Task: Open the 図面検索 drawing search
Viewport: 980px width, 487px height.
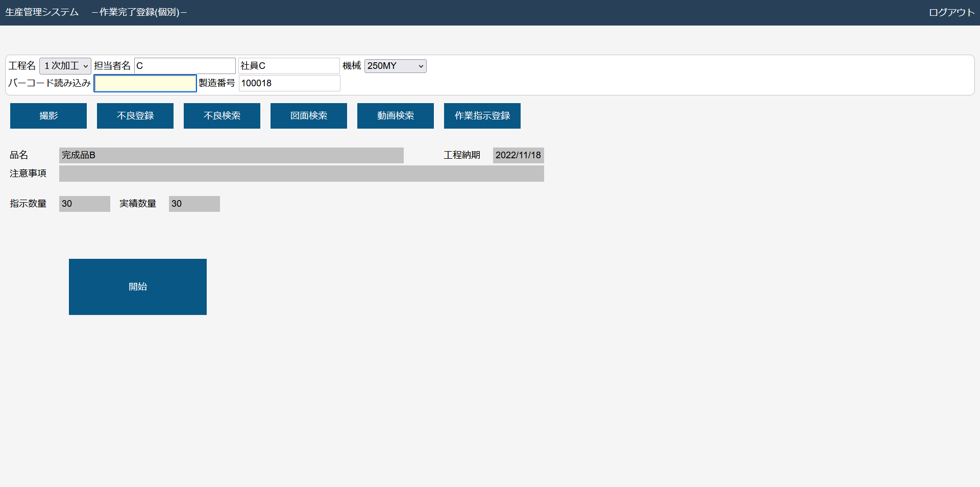Action: [309, 116]
